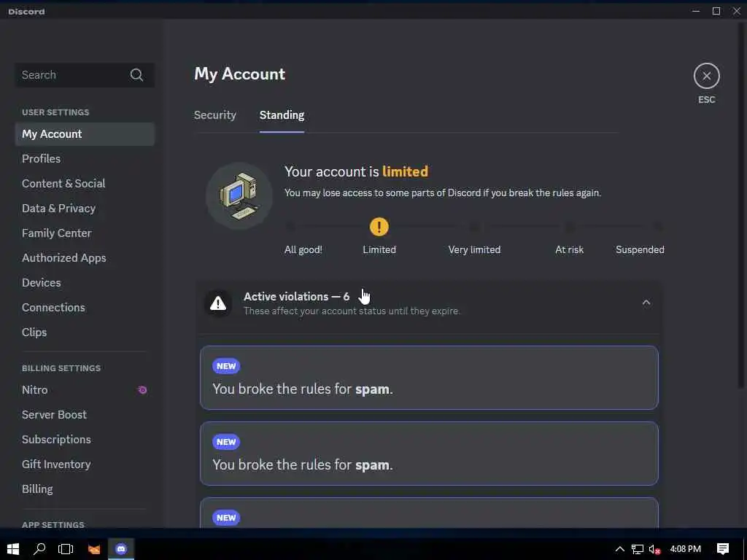Click the 'Very limited' status label
The image size is (747, 560).
pyautogui.click(x=474, y=249)
